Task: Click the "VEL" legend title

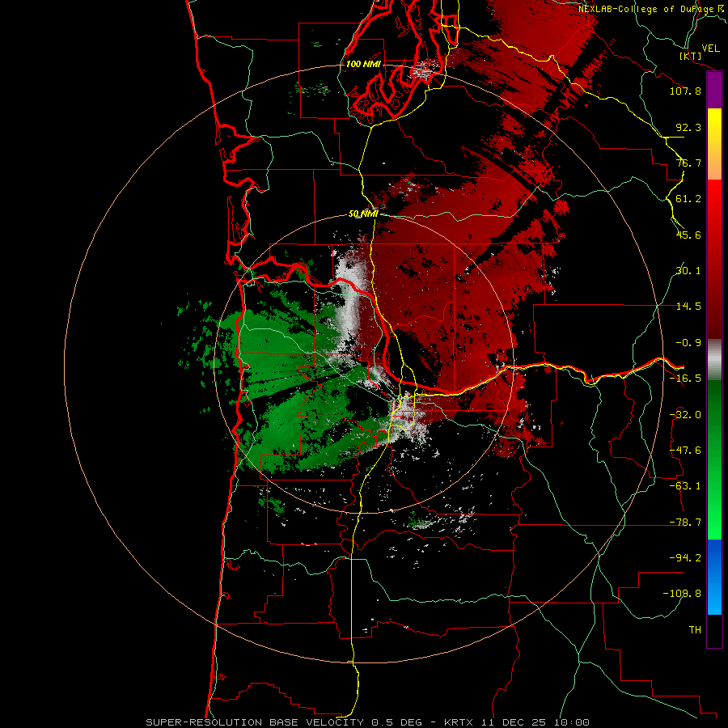Action: [710, 49]
